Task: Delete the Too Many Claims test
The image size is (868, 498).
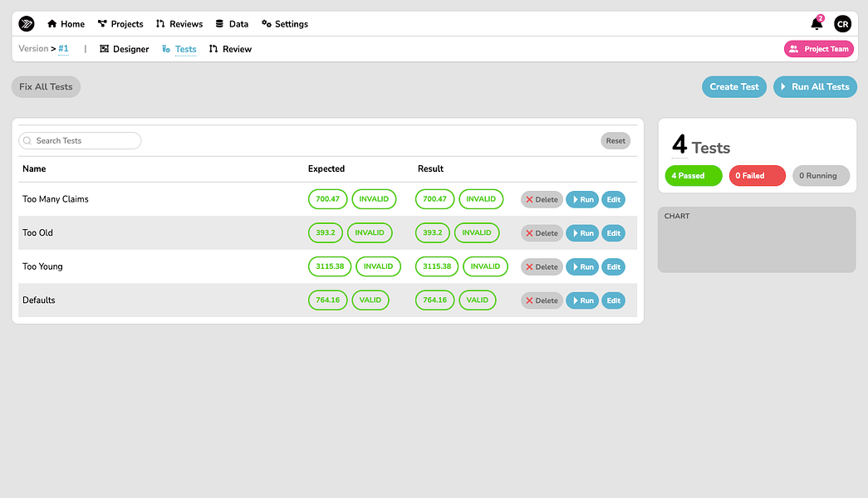Action: [542, 200]
